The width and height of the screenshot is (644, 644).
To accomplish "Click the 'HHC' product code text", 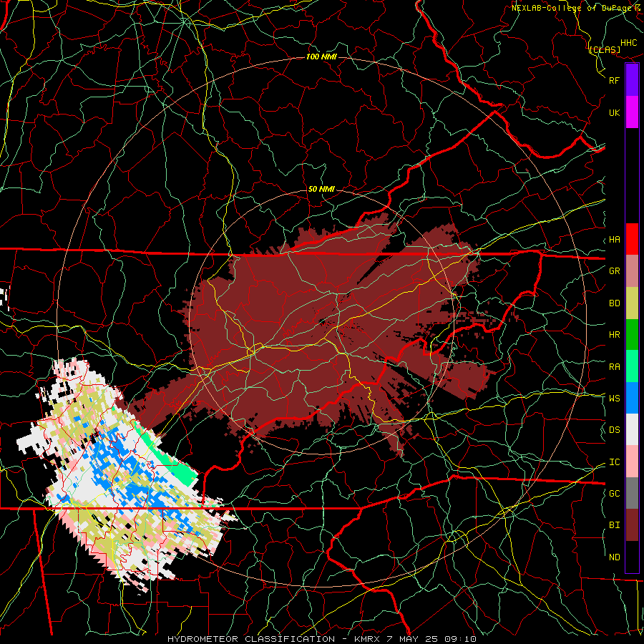I will coord(629,43).
